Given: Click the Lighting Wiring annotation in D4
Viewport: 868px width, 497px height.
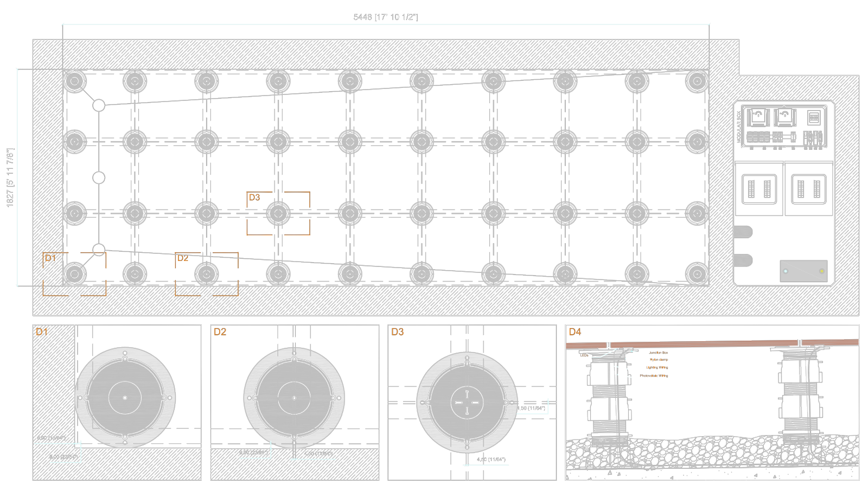Looking at the screenshot, I should (657, 367).
